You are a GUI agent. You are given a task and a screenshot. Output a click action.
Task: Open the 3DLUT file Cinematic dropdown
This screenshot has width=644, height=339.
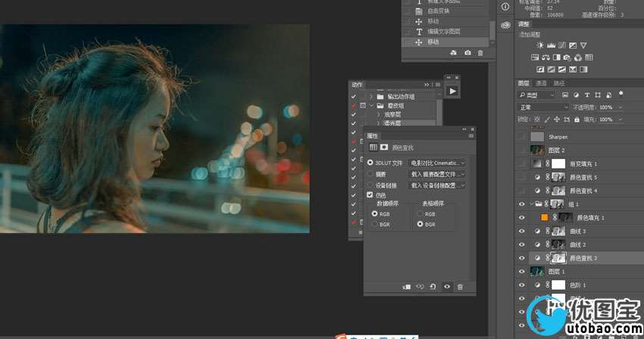click(x=437, y=163)
